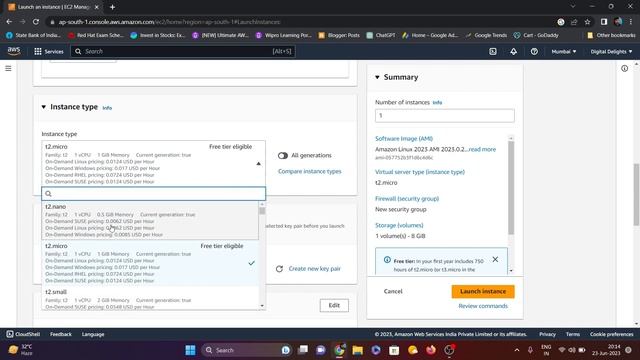Collapse the Summary panel
Image resolution: width=640 pixels, height=360 pixels.
pos(377,77)
